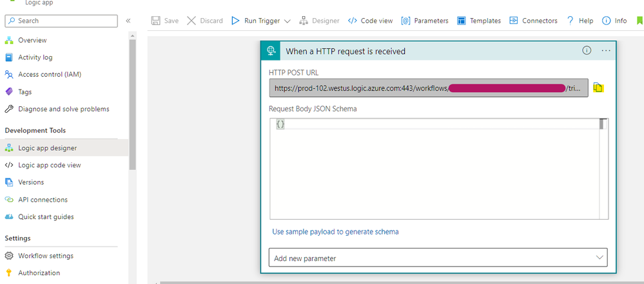This screenshot has height=284, width=644.
Task: Click the Request Body JSON Schema label
Action: pyautogui.click(x=313, y=109)
